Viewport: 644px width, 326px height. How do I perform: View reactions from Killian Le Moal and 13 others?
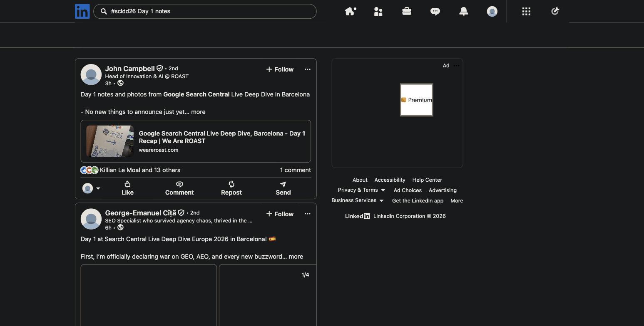140,170
